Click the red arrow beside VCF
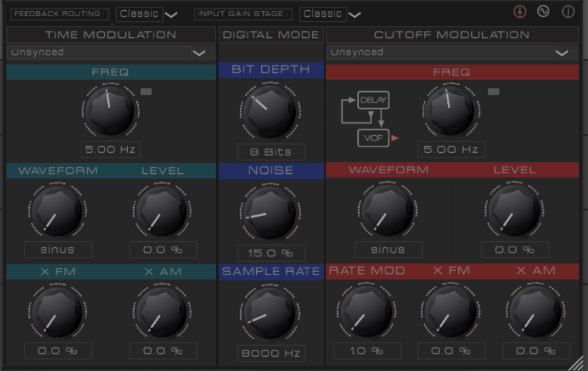The image size is (588, 371). click(x=394, y=138)
